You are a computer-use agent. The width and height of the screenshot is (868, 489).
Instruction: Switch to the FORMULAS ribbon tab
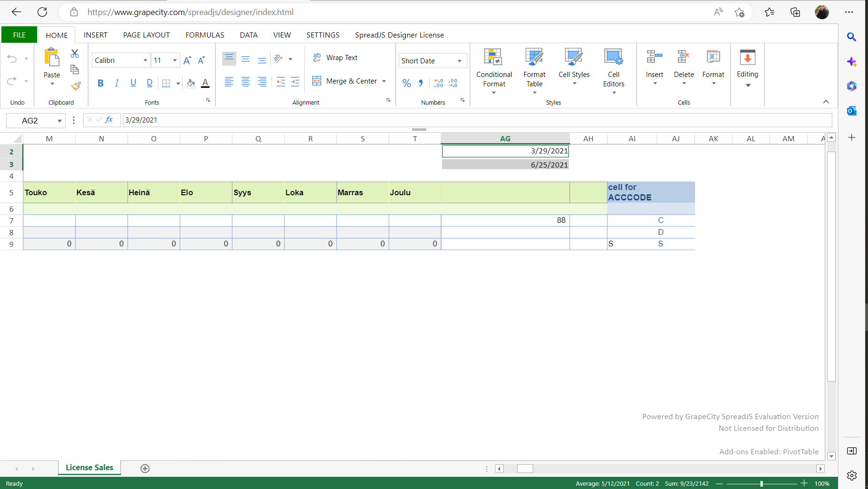(x=204, y=35)
